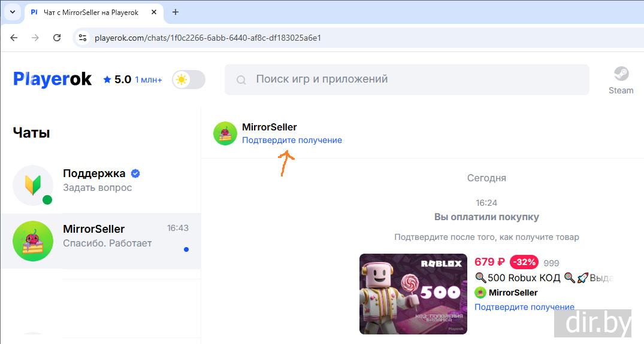
Task: Click the unread blue dot on the MirrorSeller chat
Action: click(x=186, y=249)
